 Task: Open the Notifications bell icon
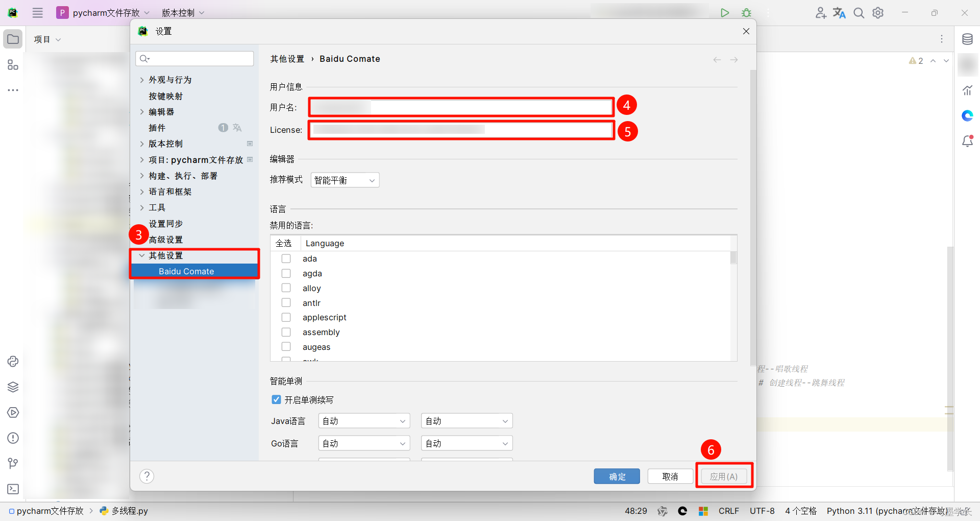pos(967,141)
